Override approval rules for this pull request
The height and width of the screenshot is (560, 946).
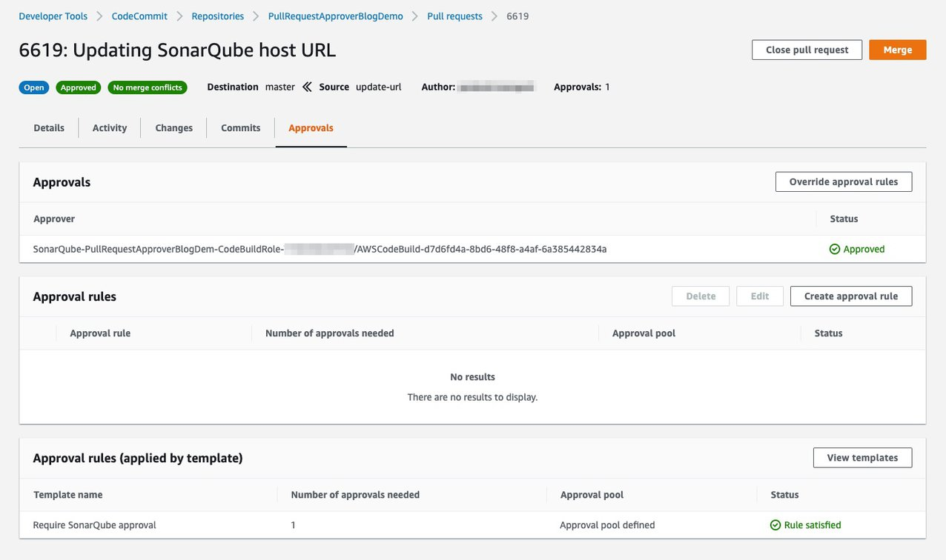[x=844, y=181]
